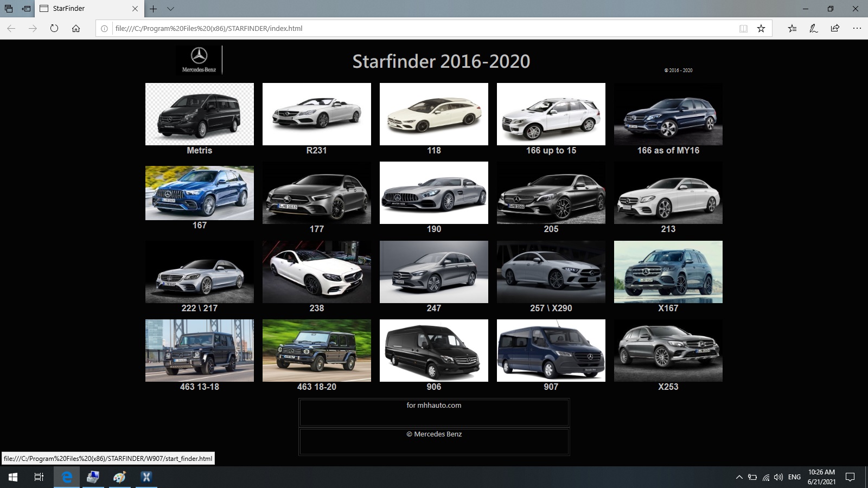Screen dimensions: 868x488
Task: Open Task View on the taskbar
Action: coord(39,477)
